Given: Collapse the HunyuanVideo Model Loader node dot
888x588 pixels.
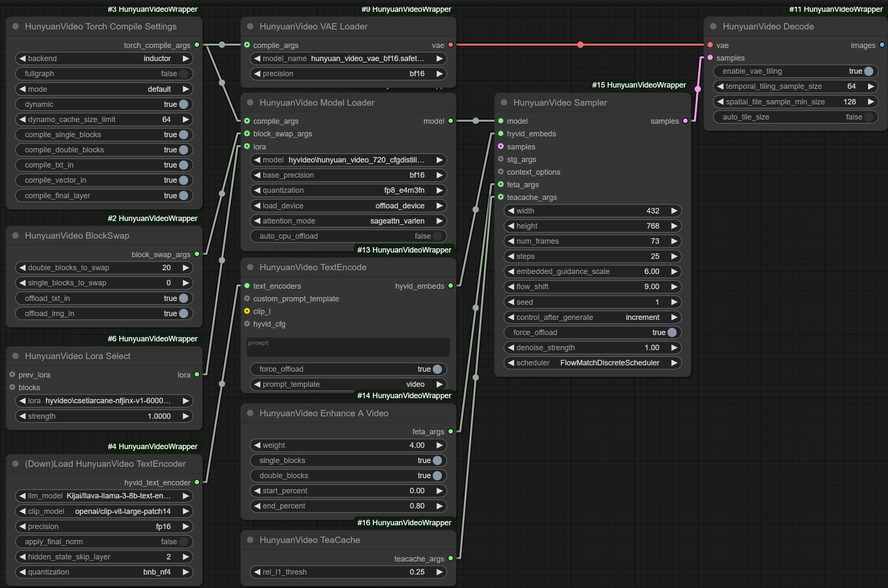Looking at the screenshot, I should click(x=250, y=102).
